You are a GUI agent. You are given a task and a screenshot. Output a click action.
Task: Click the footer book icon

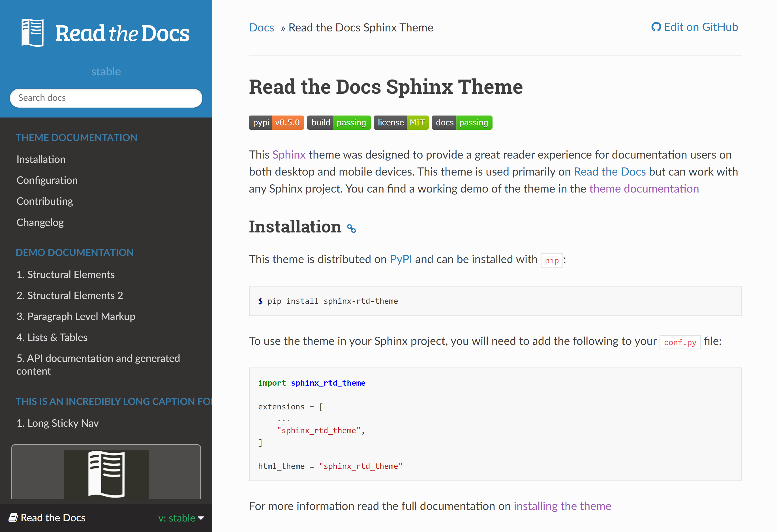pyautogui.click(x=13, y=518)
